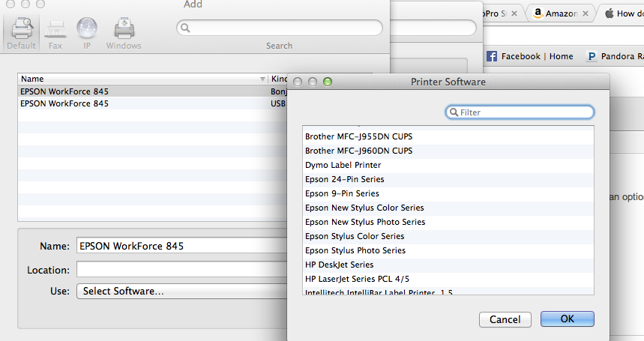The image size is (644, 341).
Task: Sort printers by Name column header
Action: click(142, 79)
